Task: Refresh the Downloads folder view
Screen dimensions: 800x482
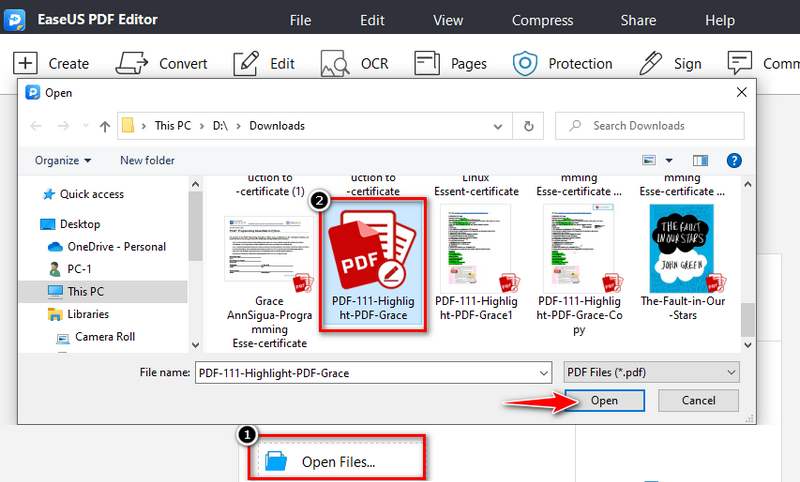Action: point(529,126)
